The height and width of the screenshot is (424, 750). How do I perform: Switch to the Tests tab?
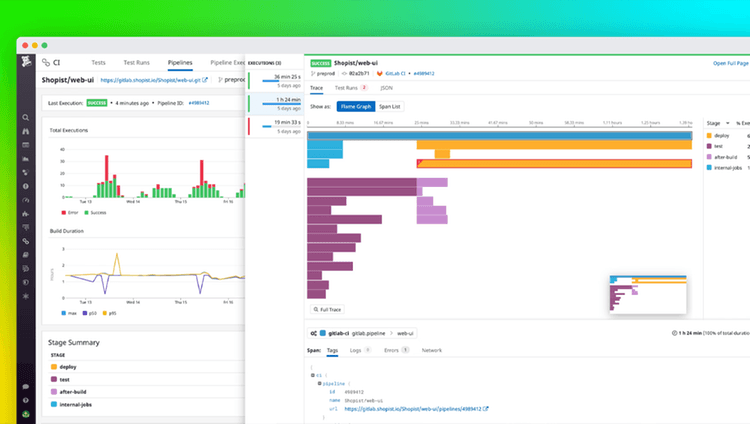tap(99, 63)
